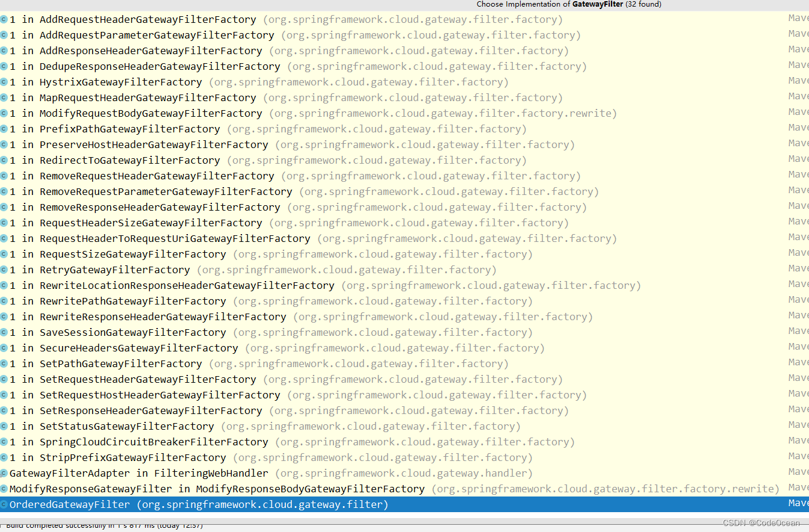Viewport: 809px width, 532px height.
Task: Click class icon beside GatewayFilterAdapter
Action: [x=4, y=473]
